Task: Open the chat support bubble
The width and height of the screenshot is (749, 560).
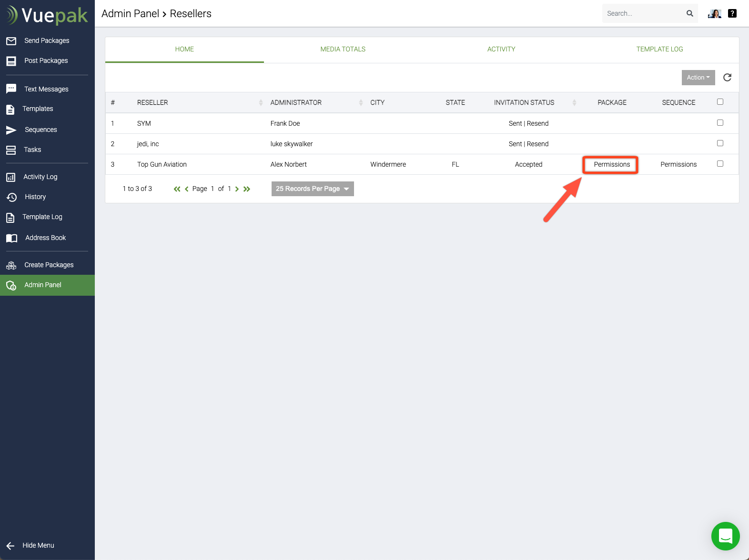Action: click(x=725, y=536)
